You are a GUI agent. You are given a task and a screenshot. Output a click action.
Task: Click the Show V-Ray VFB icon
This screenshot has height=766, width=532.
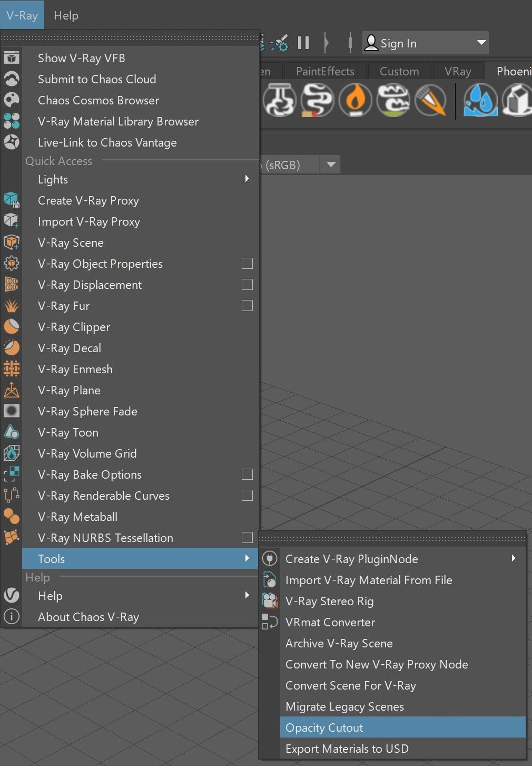click(x=12, y=58)
